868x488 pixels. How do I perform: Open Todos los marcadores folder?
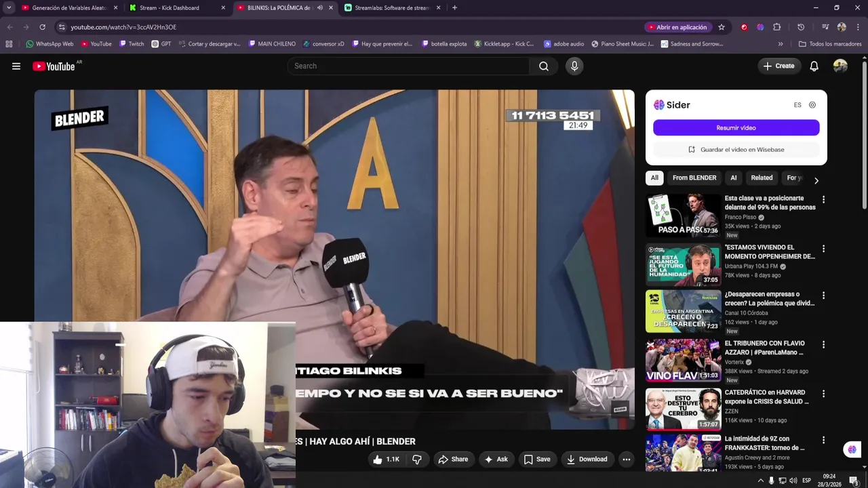point(830,44)
